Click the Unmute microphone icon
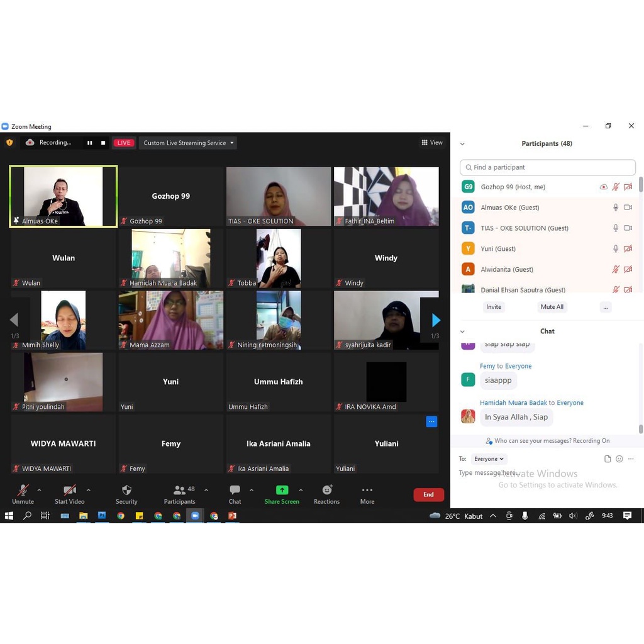 point(23,490)
